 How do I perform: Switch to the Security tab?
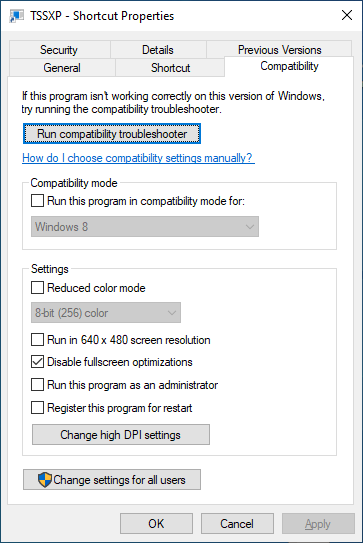(59, 50)
